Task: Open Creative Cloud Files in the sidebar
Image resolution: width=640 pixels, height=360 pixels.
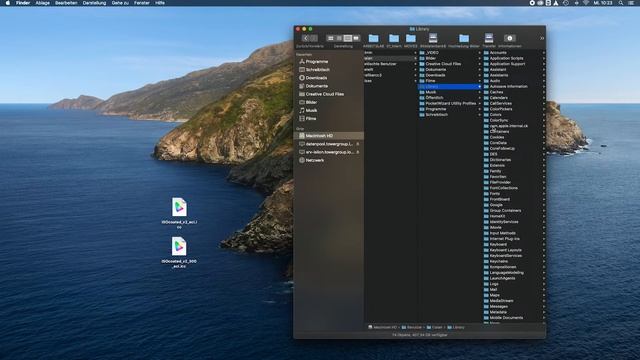Action: (x=322, y=94)
